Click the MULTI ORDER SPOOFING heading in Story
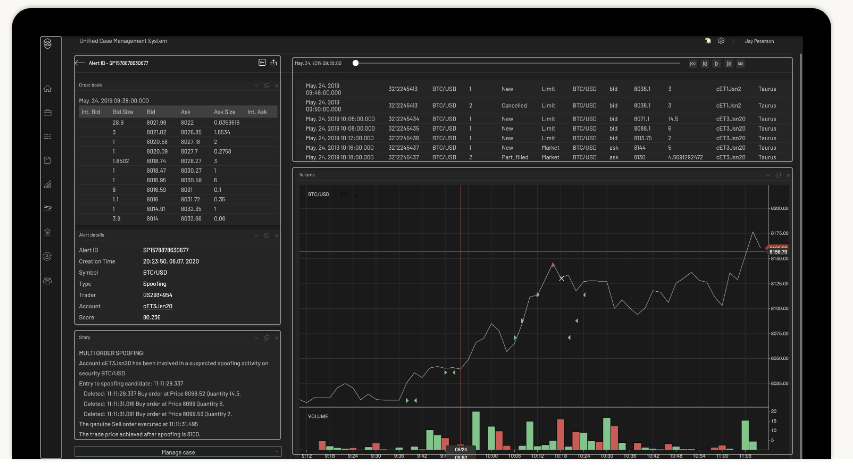This screenshot has width=853, height=467. point(111,353)
